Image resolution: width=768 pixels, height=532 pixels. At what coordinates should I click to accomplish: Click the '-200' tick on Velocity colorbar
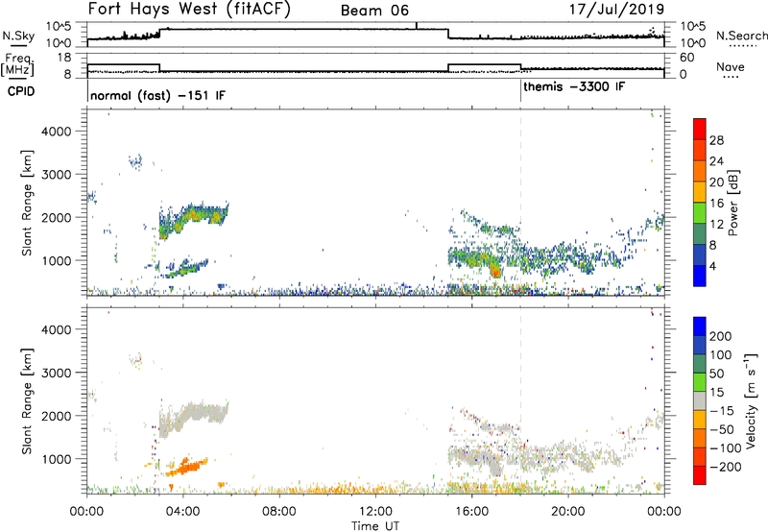click(x=725, y=467)
